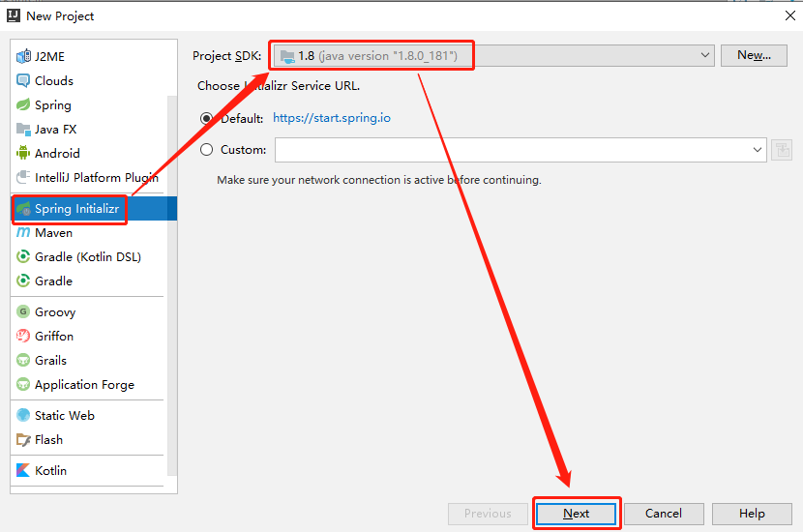Choose the Griffon label in list
Viewport: 803px width, 532px height.
coord(54,337)
